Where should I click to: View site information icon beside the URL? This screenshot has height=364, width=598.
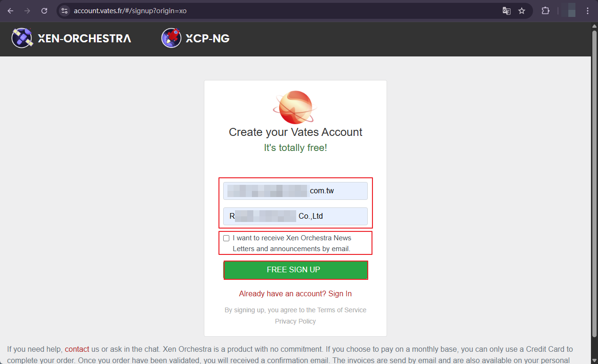click(x=65, y=11)
